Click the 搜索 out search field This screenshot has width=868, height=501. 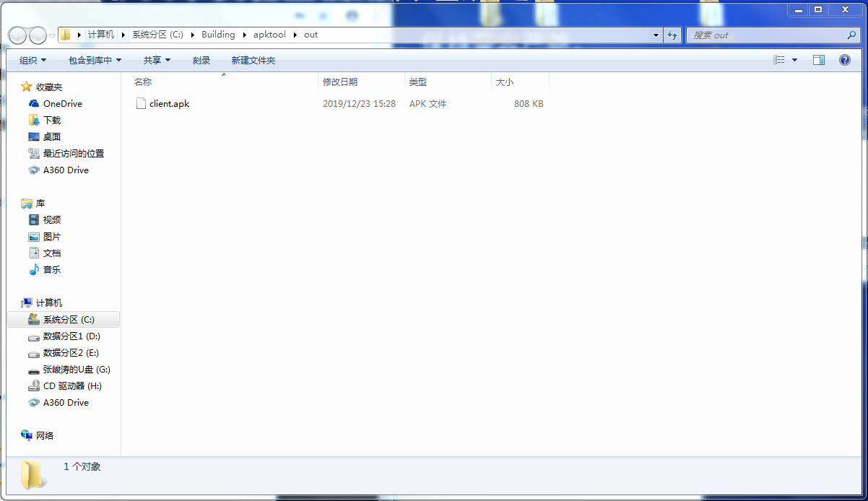(773, 35)
